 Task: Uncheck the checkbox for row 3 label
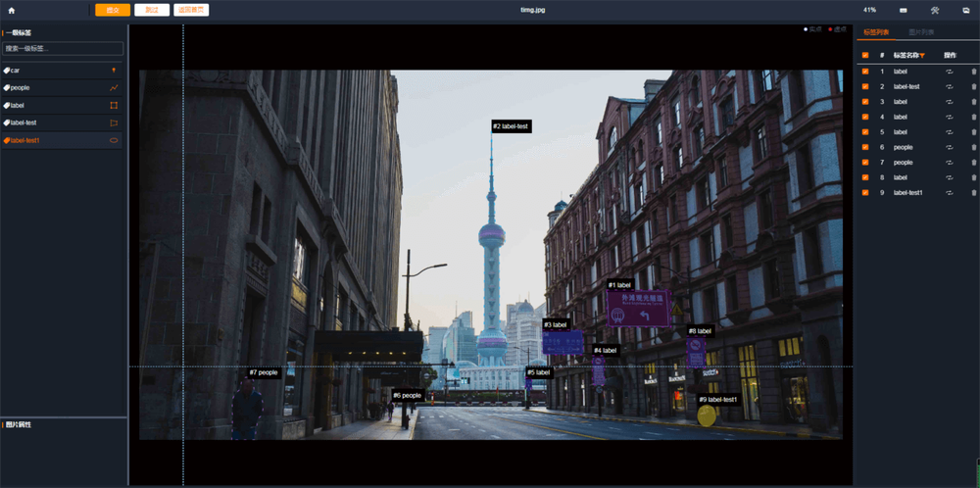(x=865, y=102)
